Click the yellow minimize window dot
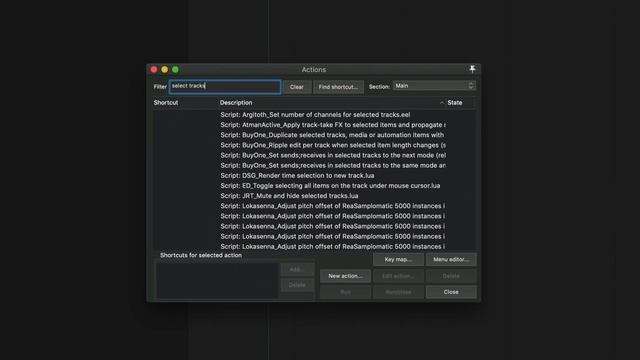 pyautogui.click(x=164, y=69)
